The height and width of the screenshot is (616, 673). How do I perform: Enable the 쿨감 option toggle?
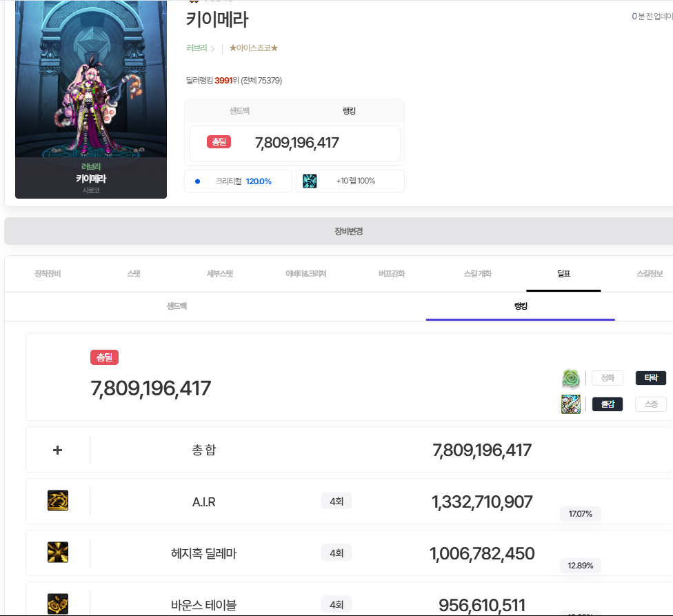point(607,404)
